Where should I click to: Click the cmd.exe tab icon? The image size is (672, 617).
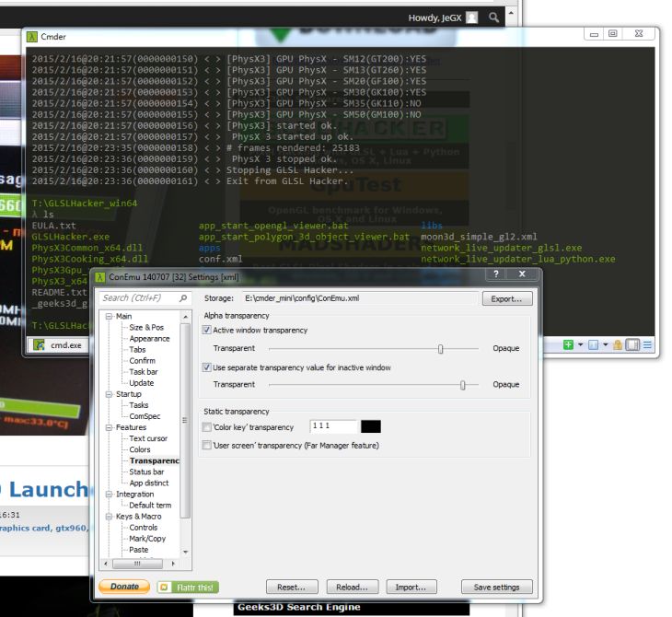pos(39,344)
